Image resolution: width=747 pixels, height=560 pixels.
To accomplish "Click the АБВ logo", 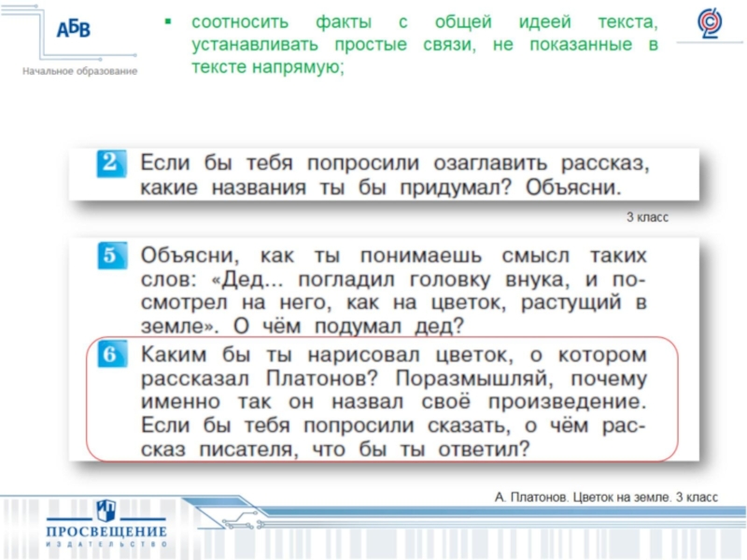I will click(x=74, y=30).
